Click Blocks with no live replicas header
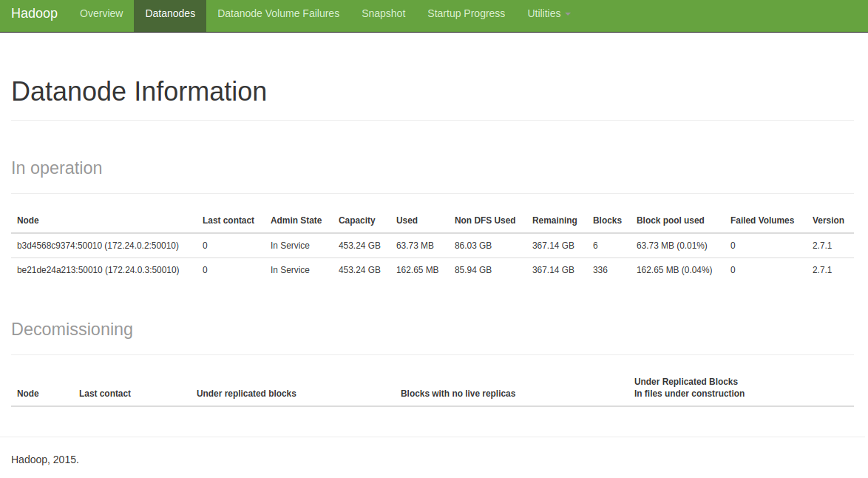 click(x=458, y=393)
